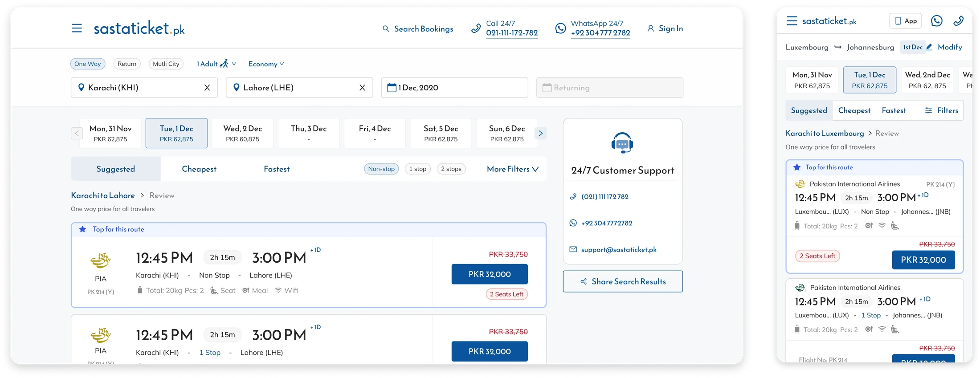Viewport: 980px width, 378px height.
Task: Switch to Fastest tab in mobile view
Action: coord(894,110)
